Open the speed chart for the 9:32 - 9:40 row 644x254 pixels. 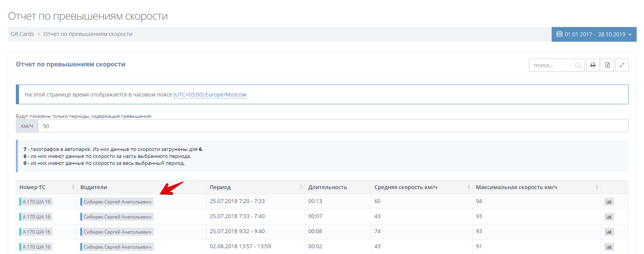[x=609, y=232]
